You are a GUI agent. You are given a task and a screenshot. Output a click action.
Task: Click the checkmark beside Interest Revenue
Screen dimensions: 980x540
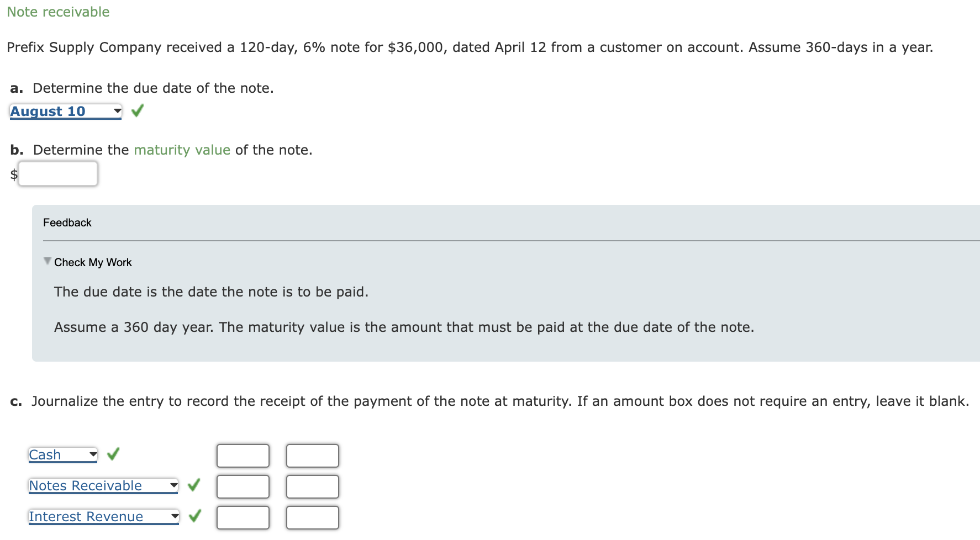click(194, 516)
